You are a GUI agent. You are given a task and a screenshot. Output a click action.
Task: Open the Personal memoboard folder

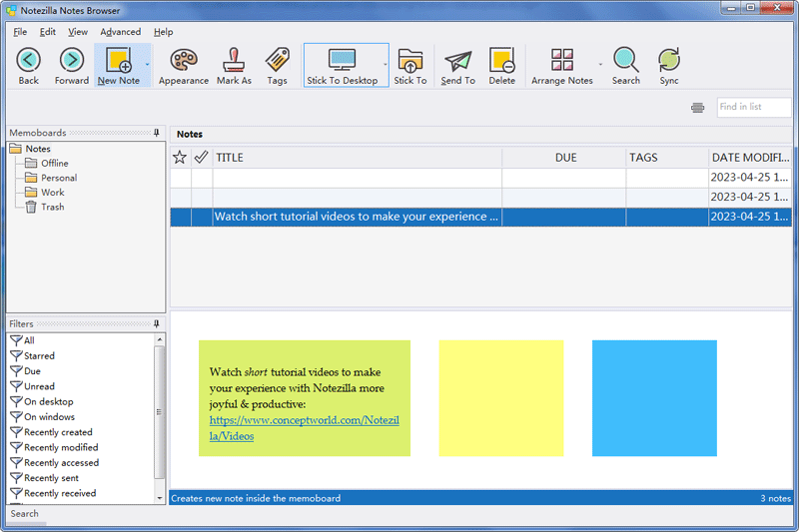51,178
